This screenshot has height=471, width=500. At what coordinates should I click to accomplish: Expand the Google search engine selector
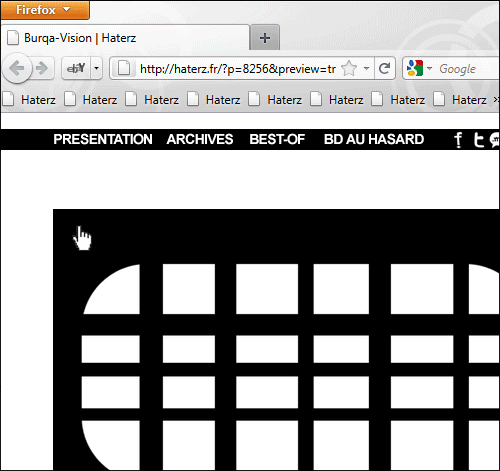click(419, 68)
